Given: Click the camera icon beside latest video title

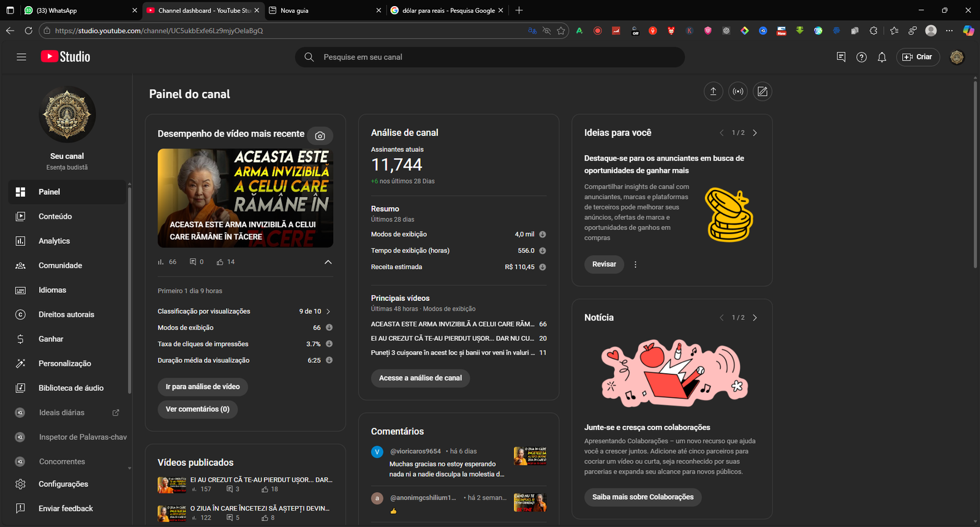Looking at the screenshot, I should pyautogui.click(x=320, y=135).
